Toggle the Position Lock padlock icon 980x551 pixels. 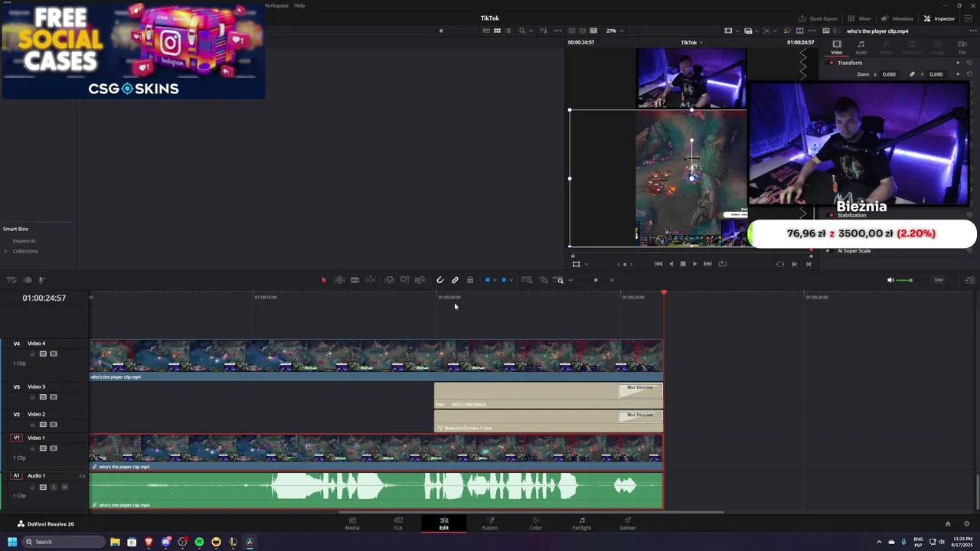(x=470, y=280)
